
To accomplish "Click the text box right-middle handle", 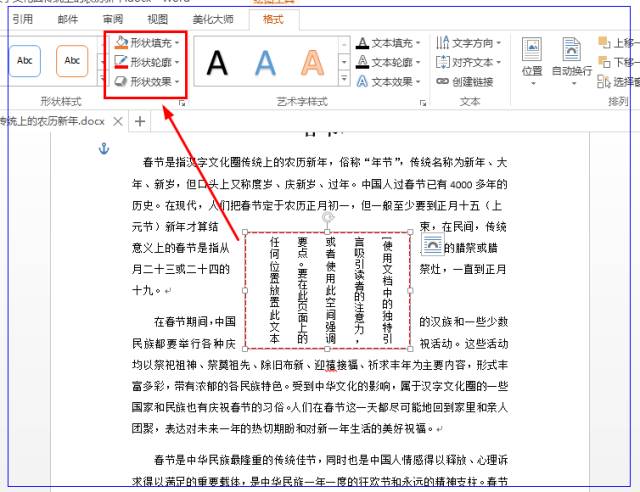I will [x=410, y=290].
